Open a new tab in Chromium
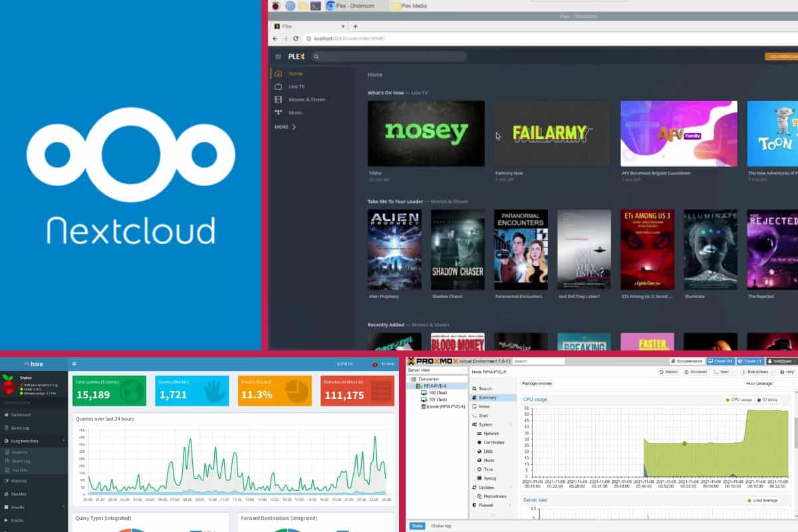This screenshot has width=798, height=532. pos(355,26)
